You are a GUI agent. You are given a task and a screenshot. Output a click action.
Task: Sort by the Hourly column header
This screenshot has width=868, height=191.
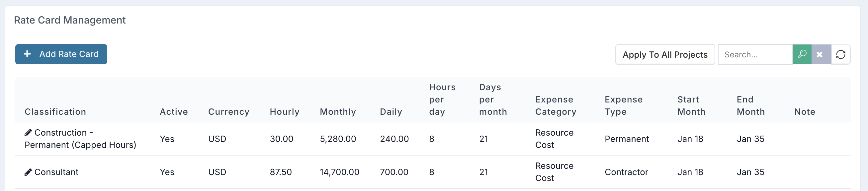point(284,112)
